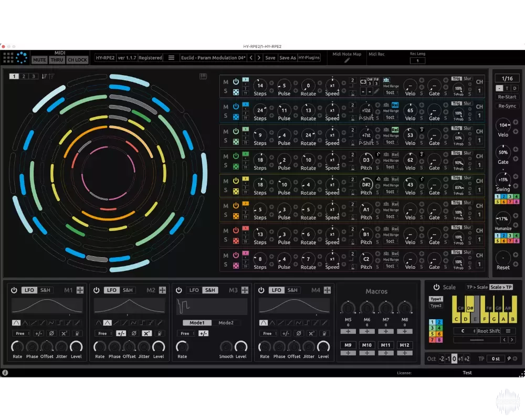Viewport: 525px width, 420px height.
Task: Select octave +1 in the Oct selector
Action: [460, 359]
